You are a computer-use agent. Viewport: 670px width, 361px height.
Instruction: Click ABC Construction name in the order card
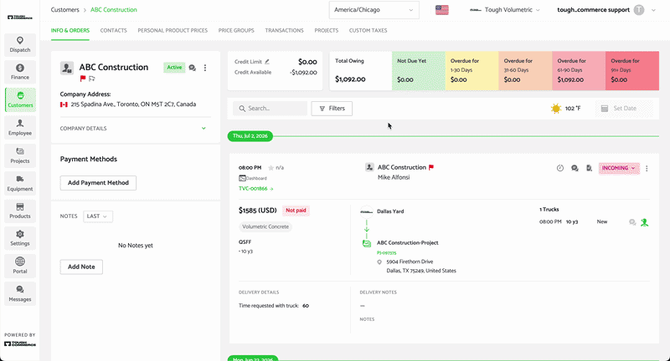coord(402,167)
